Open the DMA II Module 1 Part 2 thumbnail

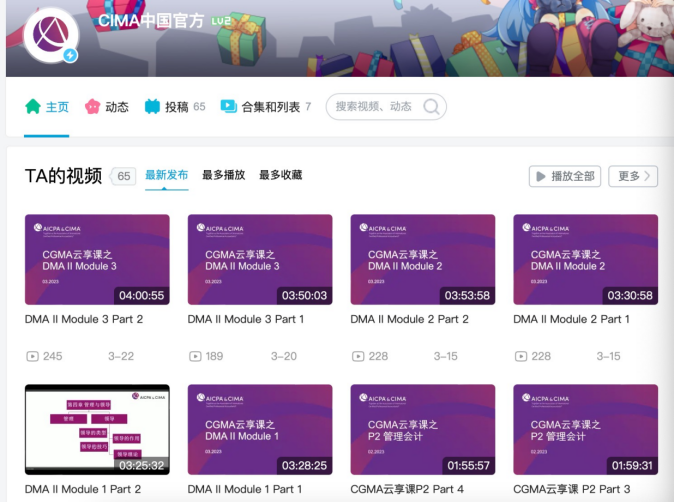(97, 429)
